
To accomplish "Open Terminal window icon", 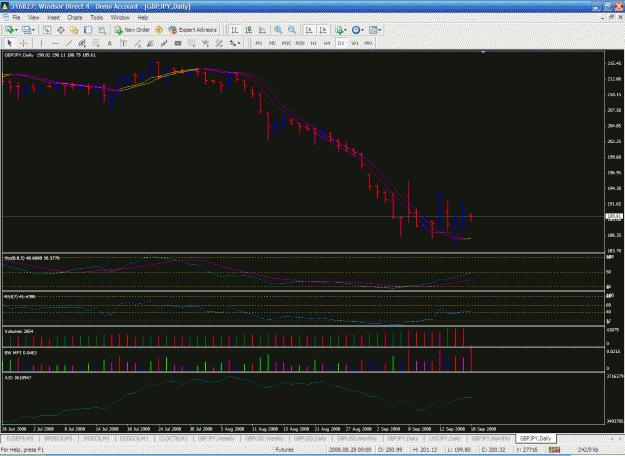I will 88,30.
